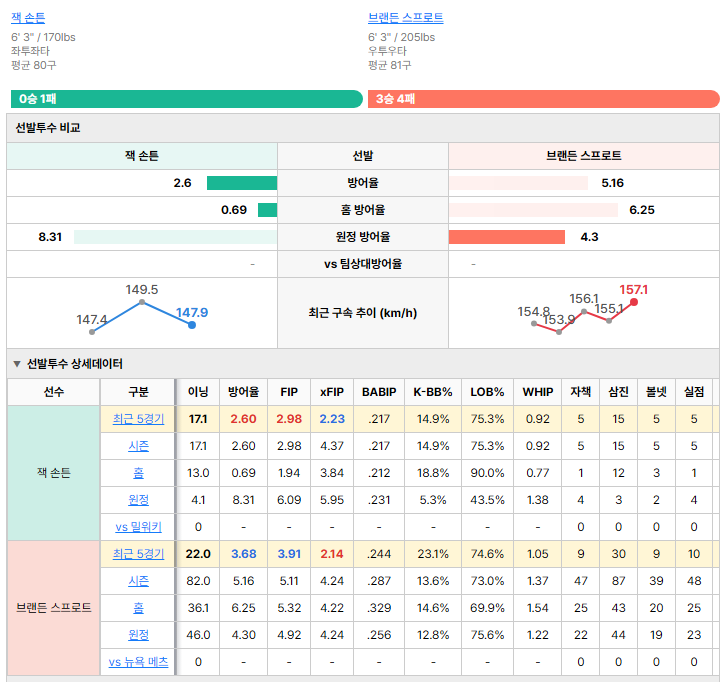The width and height of the screenshot is (726, 682).
Task: Click the 8.31 원정 방어율 comparison value
Action: [x=50, y=237]
